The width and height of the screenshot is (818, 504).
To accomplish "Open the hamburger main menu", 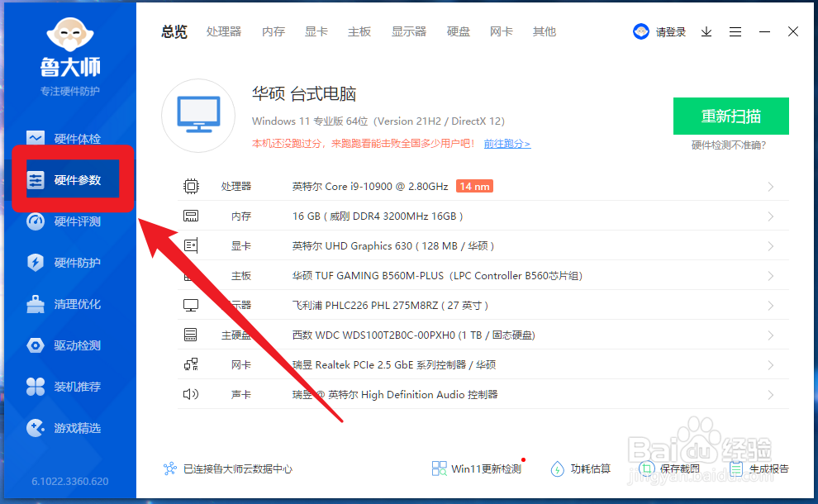I will pyautogui.click(x=735, y=32).
